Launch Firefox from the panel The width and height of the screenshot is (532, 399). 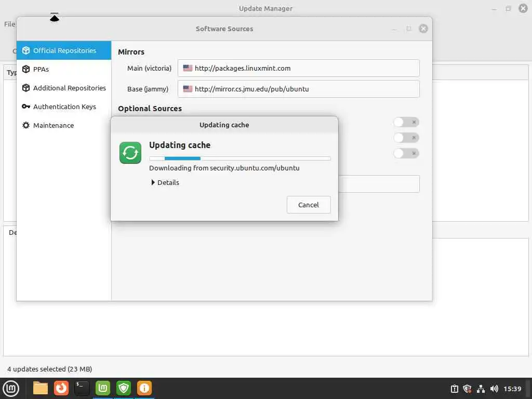61,388
